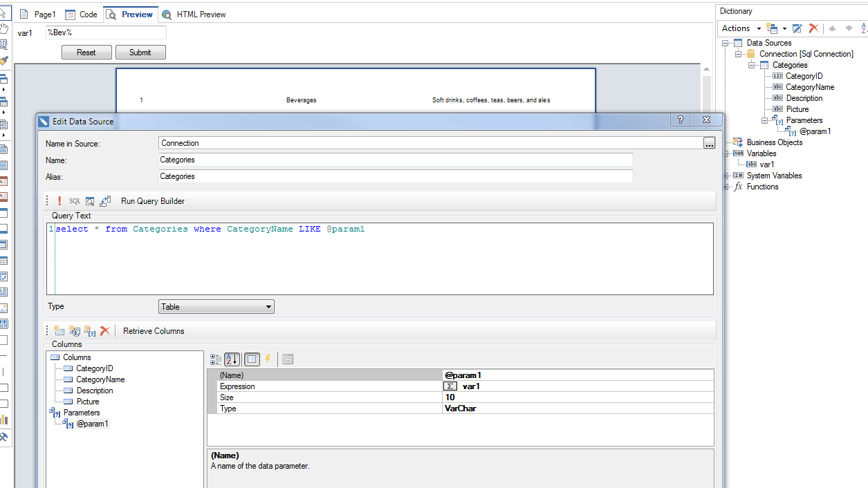
Task: Switch to the Code tab
Action: click(x=82, y=15)
